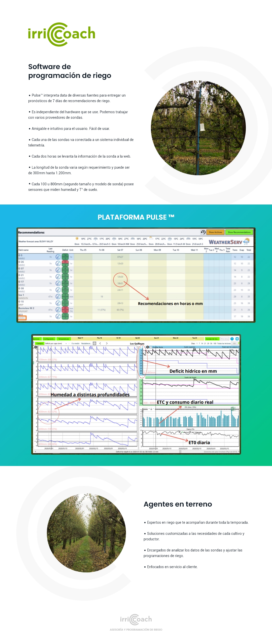The height and width of the screenshot is (644, 272).
Task: Open the edit icon for field O 15
Action: click(58, 303)
